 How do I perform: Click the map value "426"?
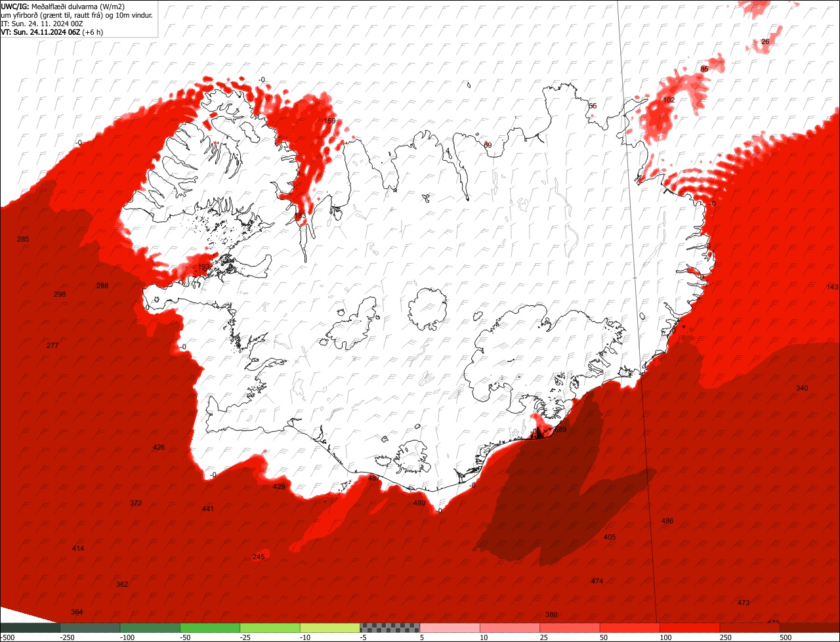pyautogui.click(x=159, y=447)
